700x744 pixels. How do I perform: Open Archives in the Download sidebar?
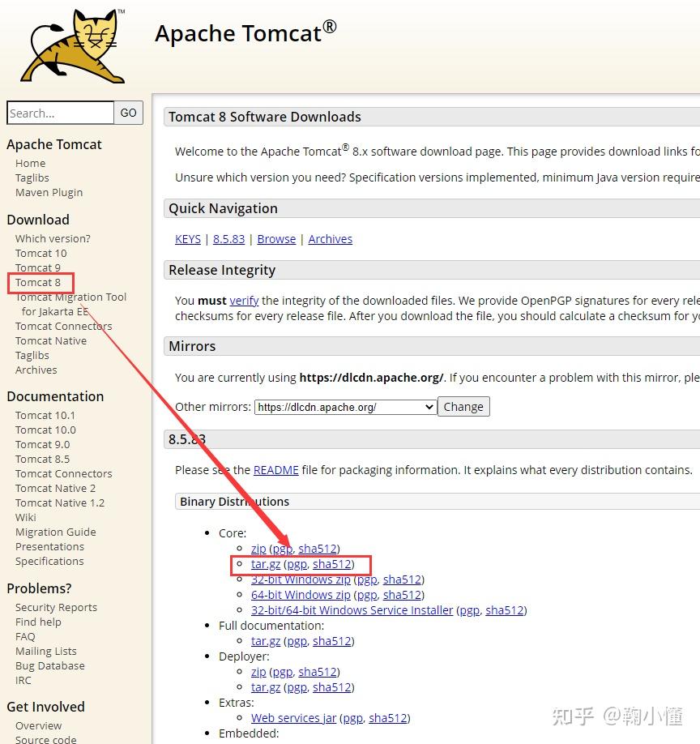[x=36, y=370]
